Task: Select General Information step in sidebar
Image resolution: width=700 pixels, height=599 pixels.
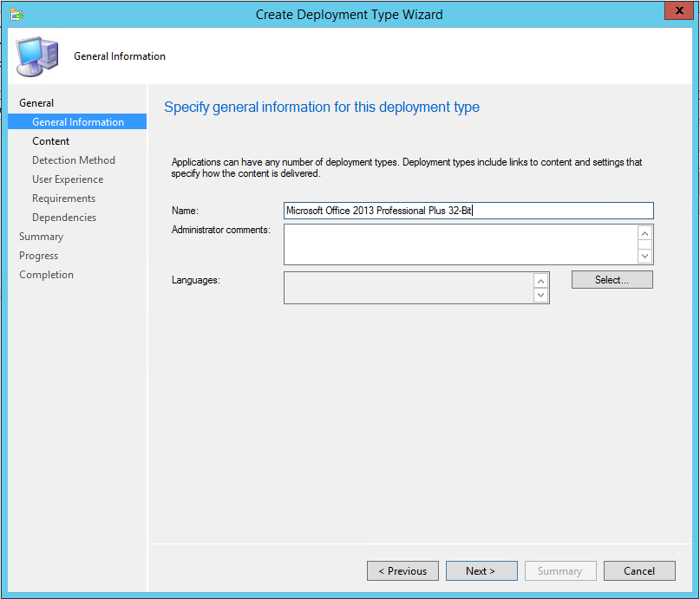Action: pos(78,122)
